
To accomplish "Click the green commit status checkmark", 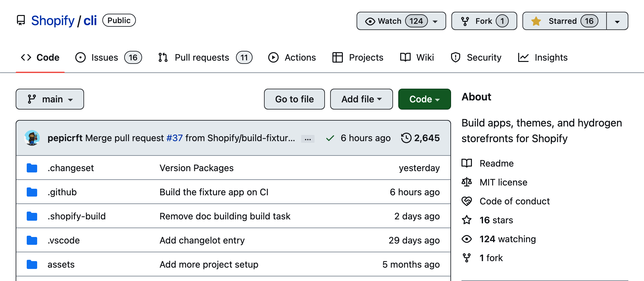I will (x=330, y=138).
